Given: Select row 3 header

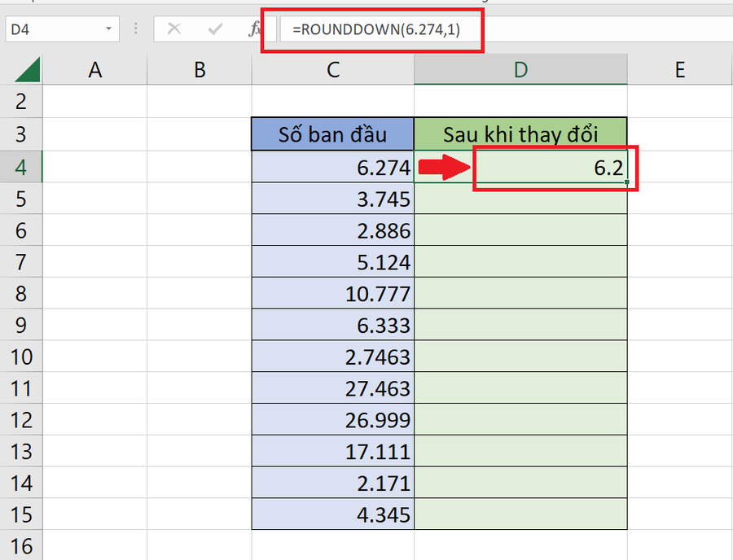Looking at the screenshot, I should [21, 134].
